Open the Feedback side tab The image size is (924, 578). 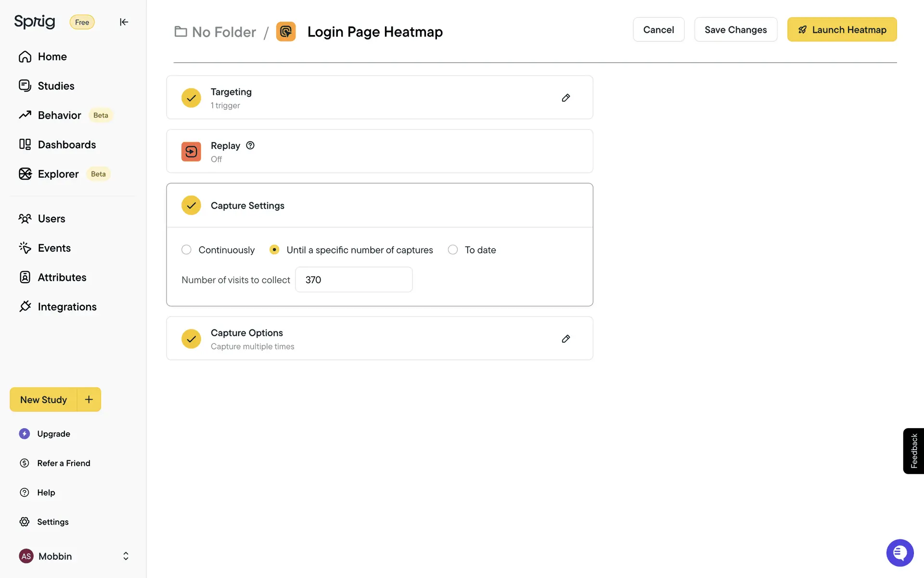pos(913,451)
